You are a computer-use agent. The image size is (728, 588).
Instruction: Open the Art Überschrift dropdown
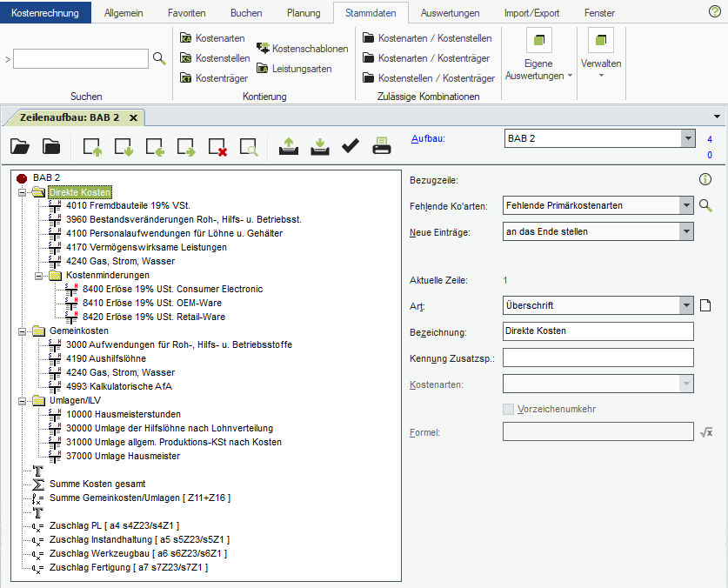pos(686,305)
